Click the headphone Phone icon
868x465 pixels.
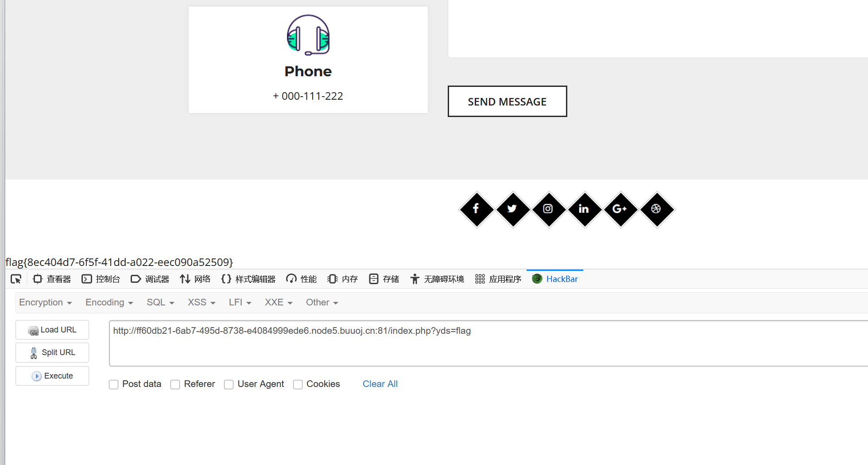[308, 35]
